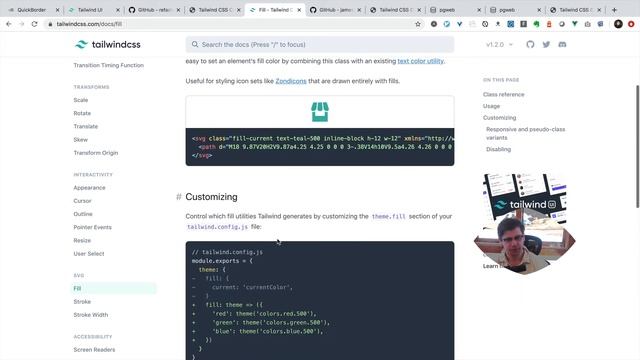Open the Transform Origin docs page
Screen dimensions: 640x360
point(96,153)
